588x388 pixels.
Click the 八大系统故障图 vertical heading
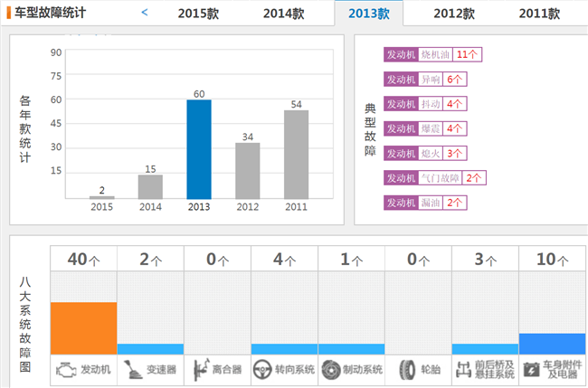[x=25, y=325]
